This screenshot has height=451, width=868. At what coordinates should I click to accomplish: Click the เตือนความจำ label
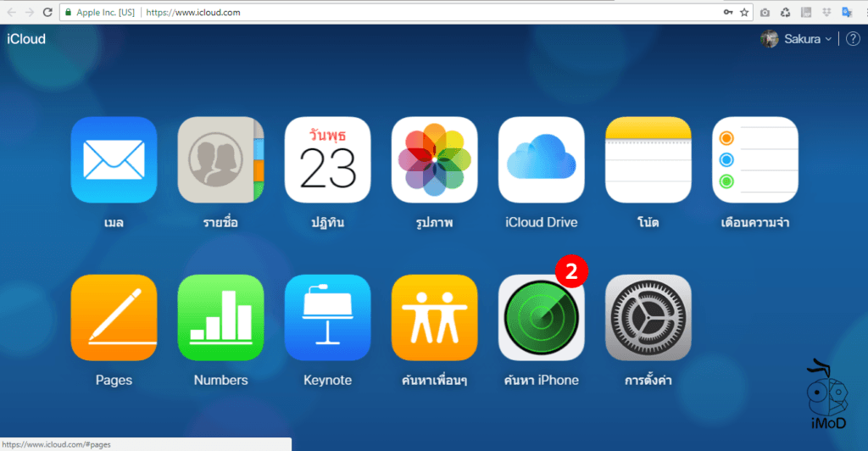click(754, 222)
